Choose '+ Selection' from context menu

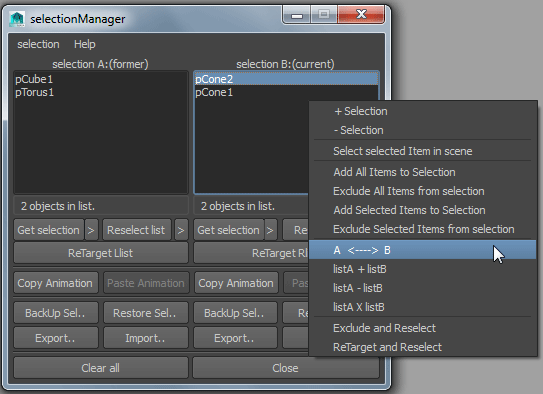coord(422,111)
